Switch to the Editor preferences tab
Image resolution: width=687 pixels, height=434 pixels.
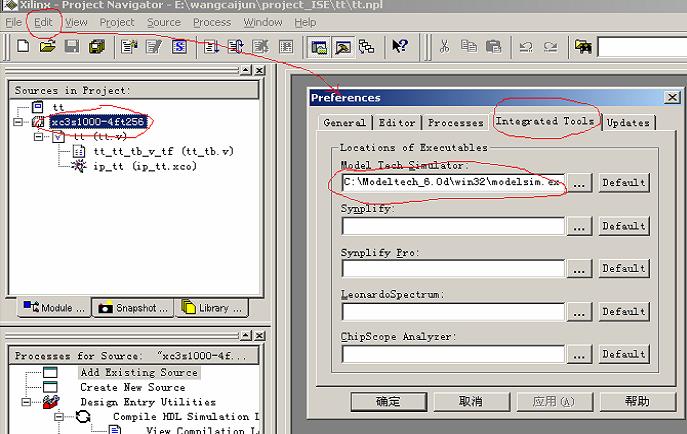click(x=397, y=123)
